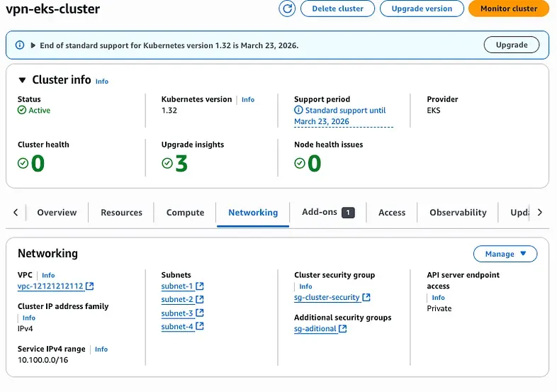Expand the end of standard support notice
Screen dimensions: 557x392
(33, 45)
